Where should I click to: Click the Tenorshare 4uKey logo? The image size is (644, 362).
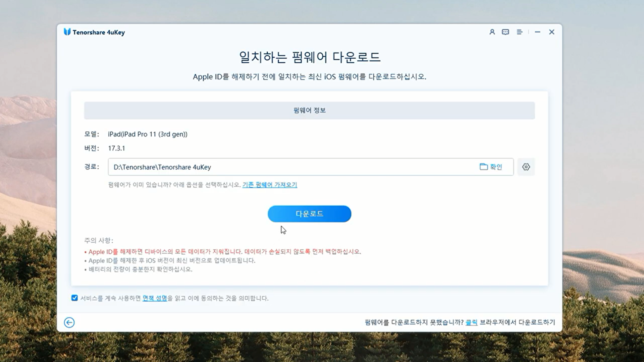67,32
